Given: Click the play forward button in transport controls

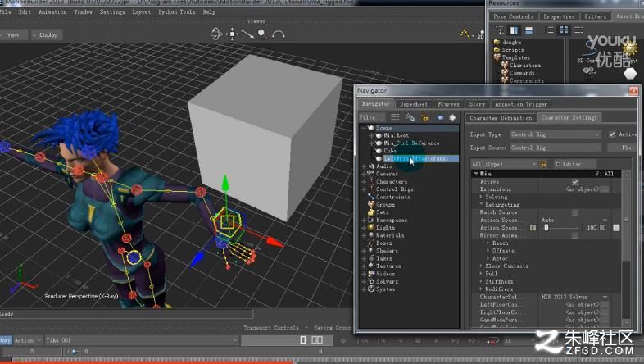Looking at the screenshot, I should pyautogui.click(x=436, y=340).
